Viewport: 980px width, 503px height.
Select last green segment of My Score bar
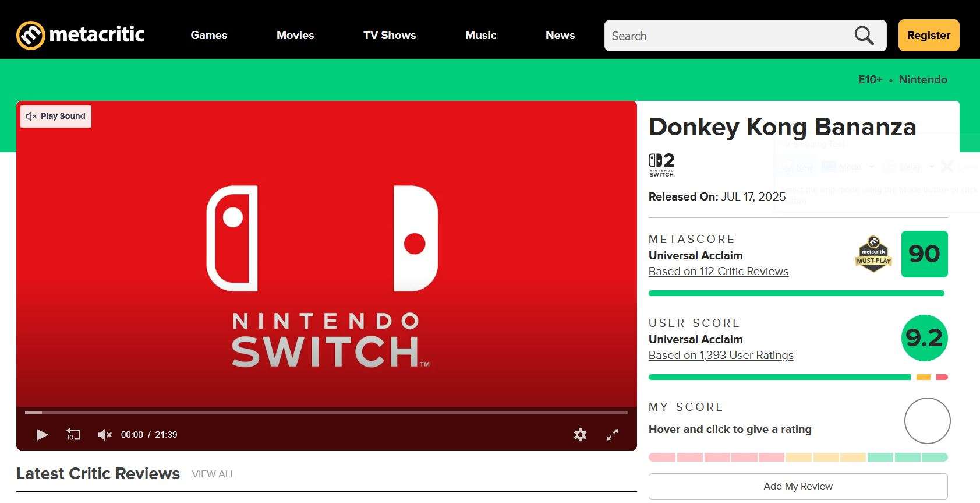click(935, 458)
